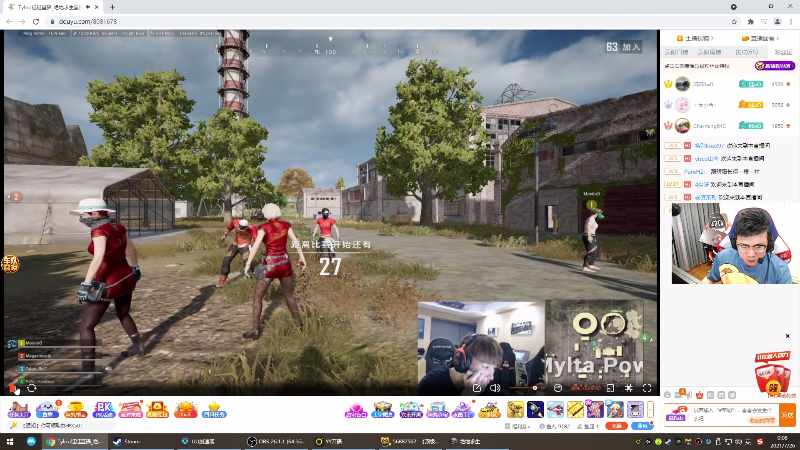
Task: Click the yellow round badge at the video edge
Action: (10, 264)
